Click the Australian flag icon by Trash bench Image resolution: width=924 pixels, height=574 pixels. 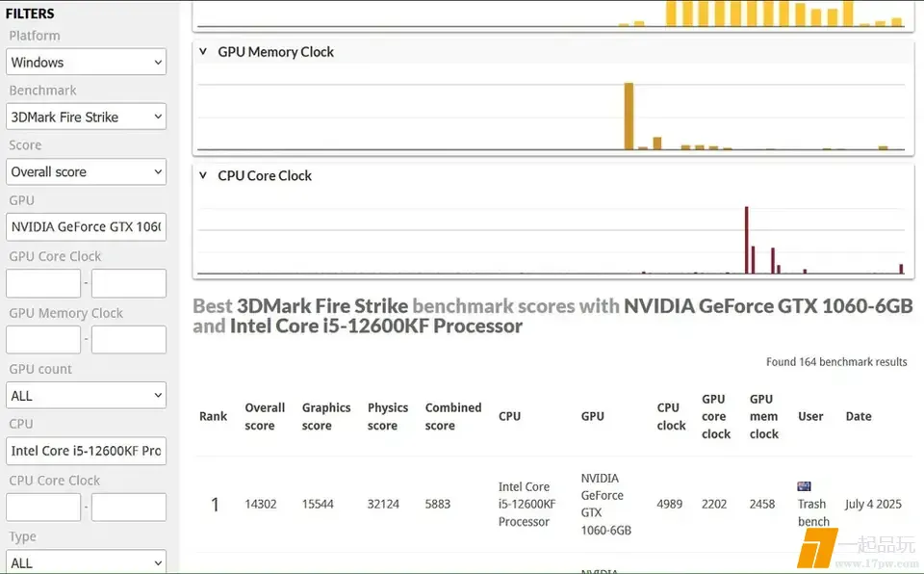(x=804, y=486)
